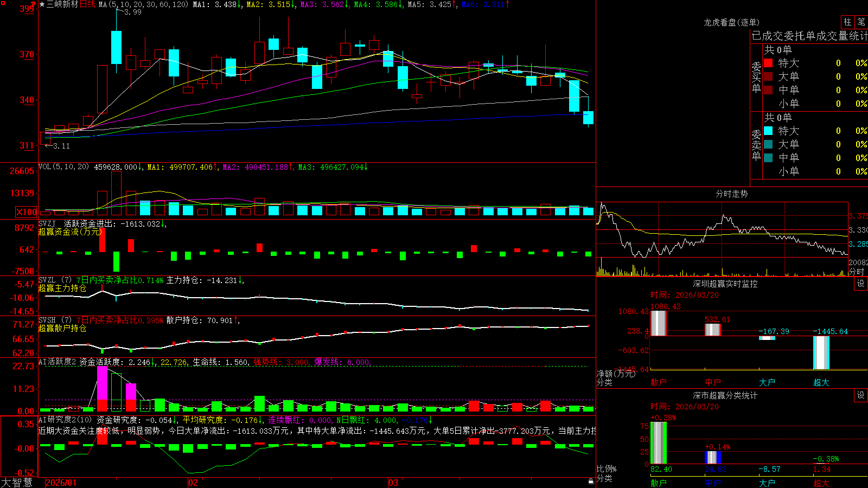
Task: Click dark red 大单 buy-order color swatch
Action: (768, 76)
